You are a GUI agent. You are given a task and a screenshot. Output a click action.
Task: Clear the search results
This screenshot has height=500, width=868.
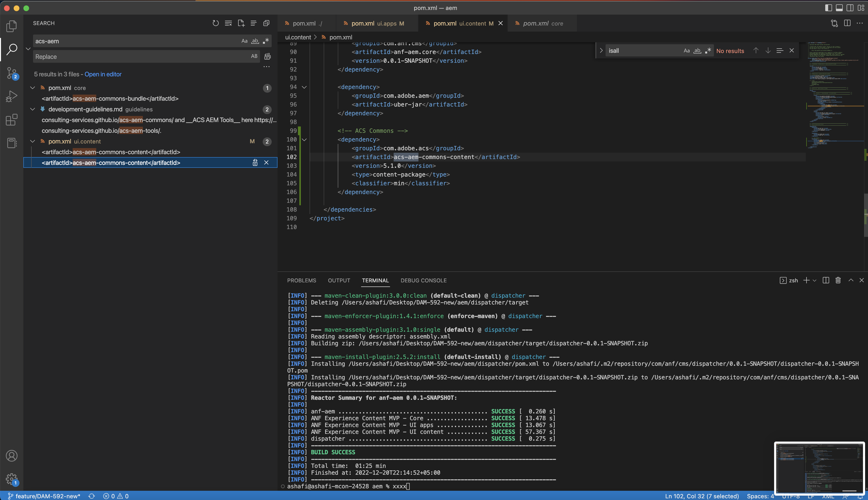[228, 23]
